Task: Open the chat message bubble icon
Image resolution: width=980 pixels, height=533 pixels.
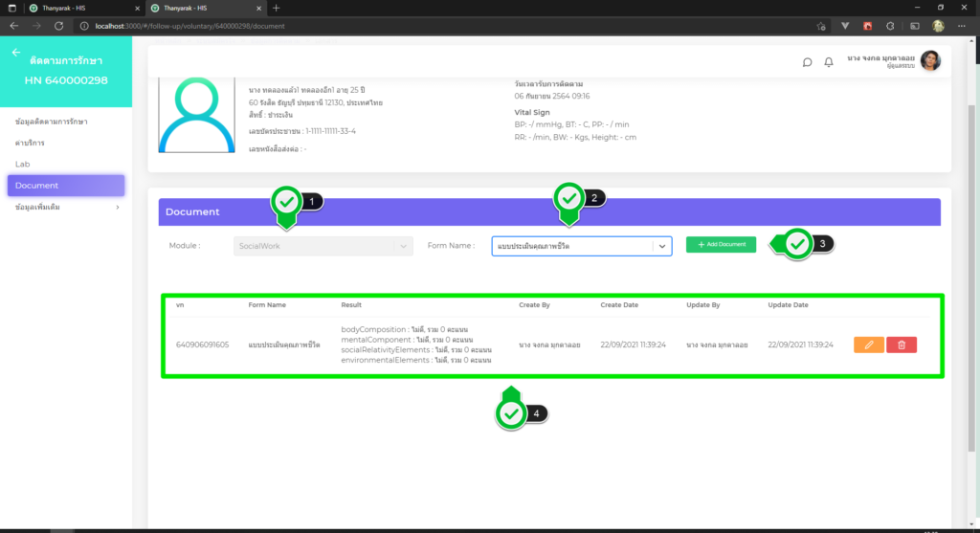Action: pos(807,63)
